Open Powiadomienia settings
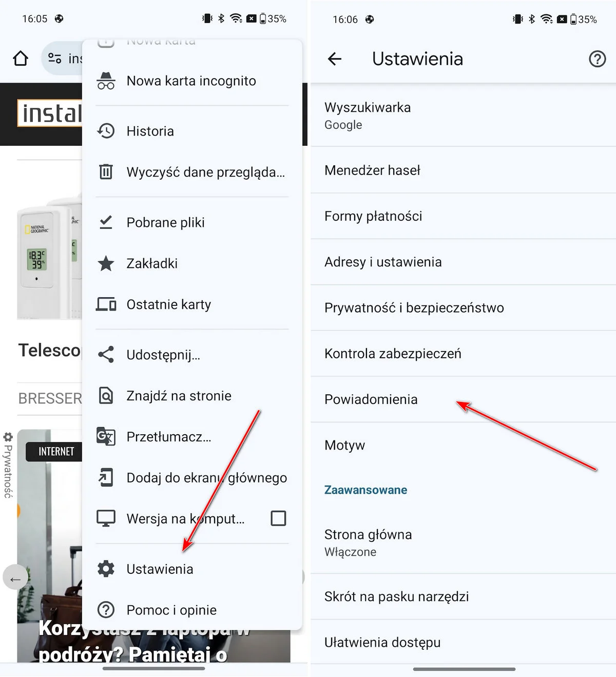Screen dimensions: 616x677 click(x=371, y=399)
